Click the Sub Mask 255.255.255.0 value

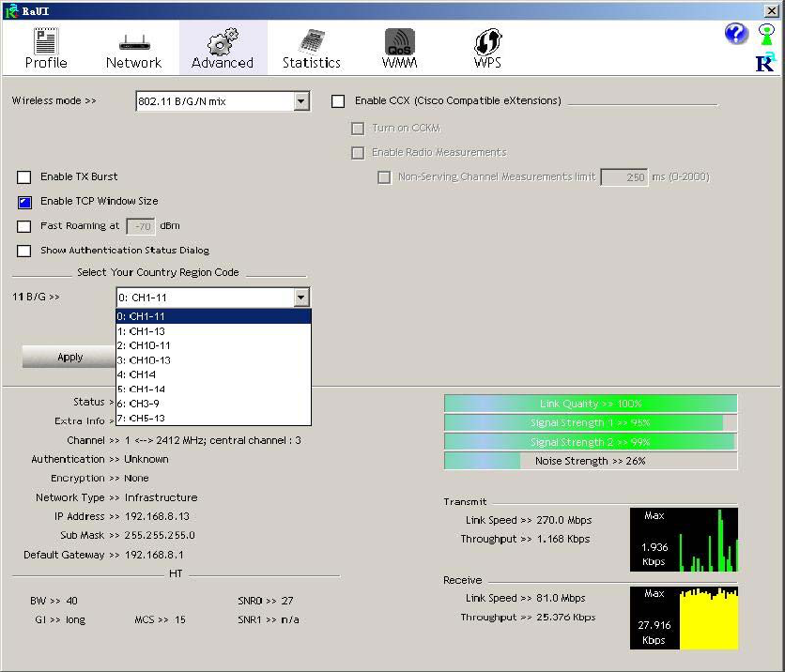pyautogui.click(x=160, y=535)
